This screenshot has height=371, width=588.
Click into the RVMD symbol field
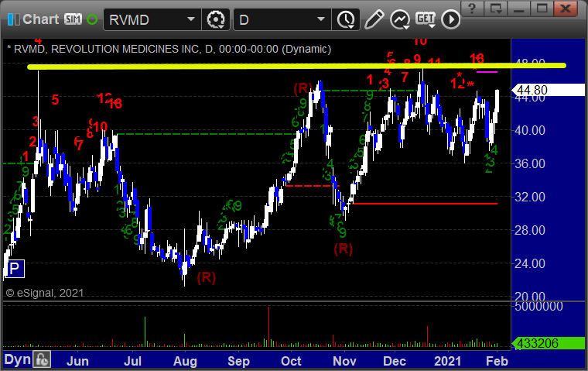tap(152, 19)
